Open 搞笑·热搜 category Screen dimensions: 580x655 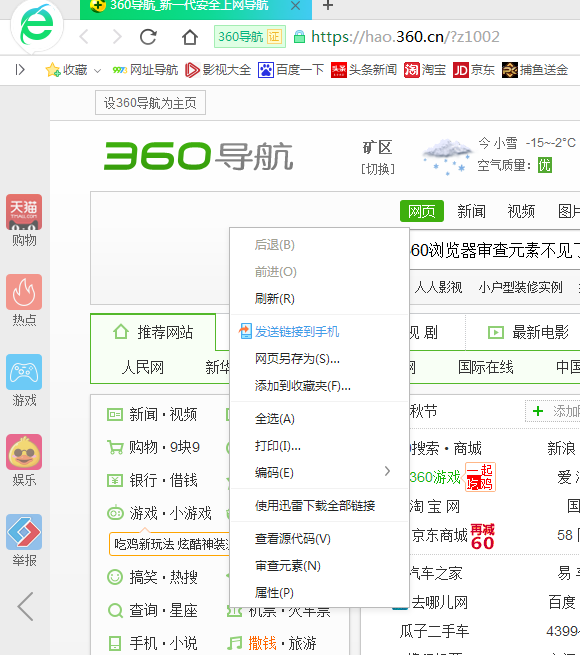(152, 577)
